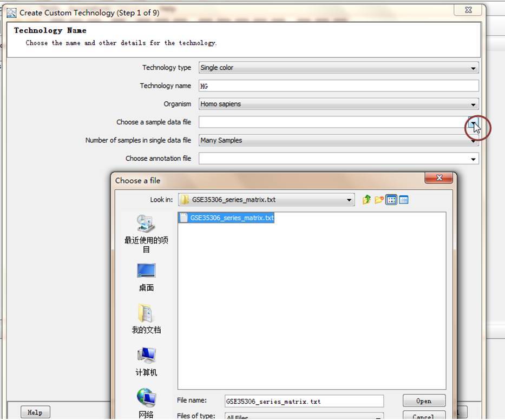Open Organism dropdown Homo sapiens

point(338,104)
